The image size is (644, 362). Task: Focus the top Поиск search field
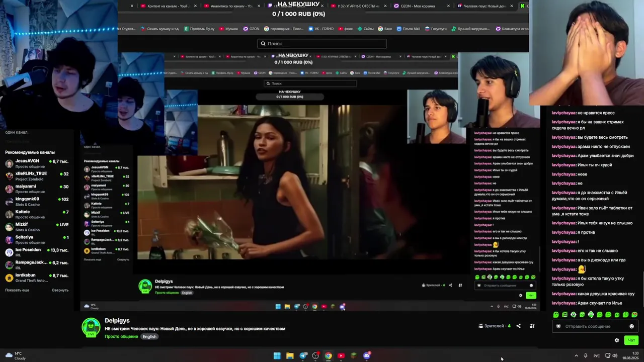coord(322,44)
